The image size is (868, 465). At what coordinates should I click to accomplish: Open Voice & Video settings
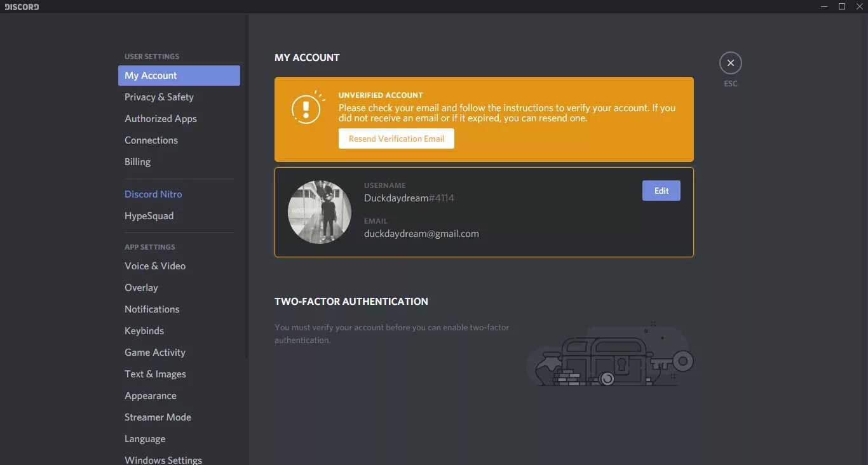[x=179, y=266]
